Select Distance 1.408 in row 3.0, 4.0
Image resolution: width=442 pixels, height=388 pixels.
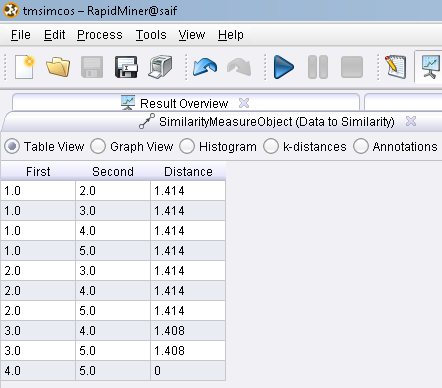tap(188, 330)
